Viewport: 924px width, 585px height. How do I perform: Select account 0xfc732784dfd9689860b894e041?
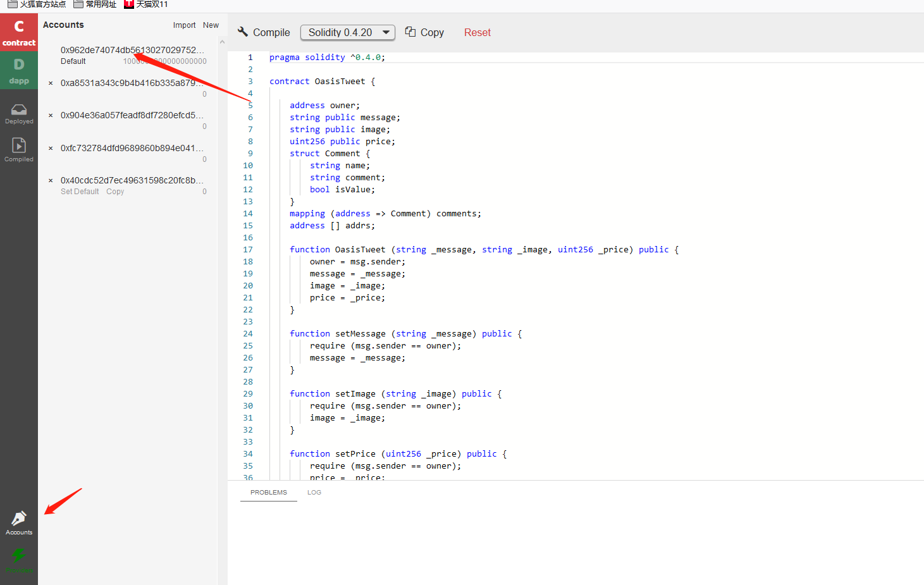[132, 149]
